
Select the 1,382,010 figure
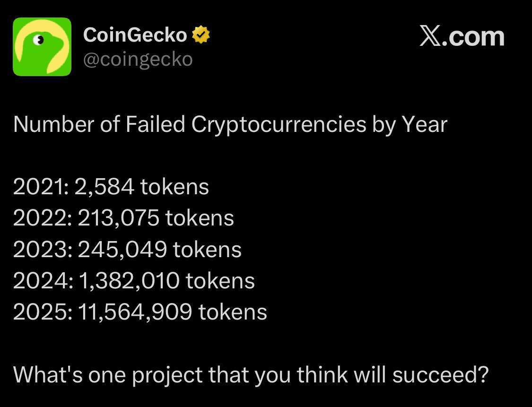tap(129, 281)
